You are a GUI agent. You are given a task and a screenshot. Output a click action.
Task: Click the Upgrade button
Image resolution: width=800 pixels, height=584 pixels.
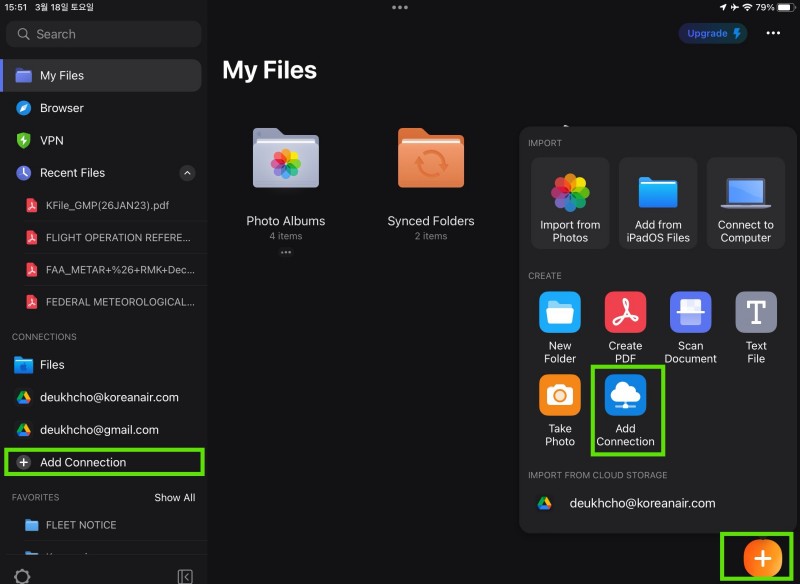coord(713,33)
